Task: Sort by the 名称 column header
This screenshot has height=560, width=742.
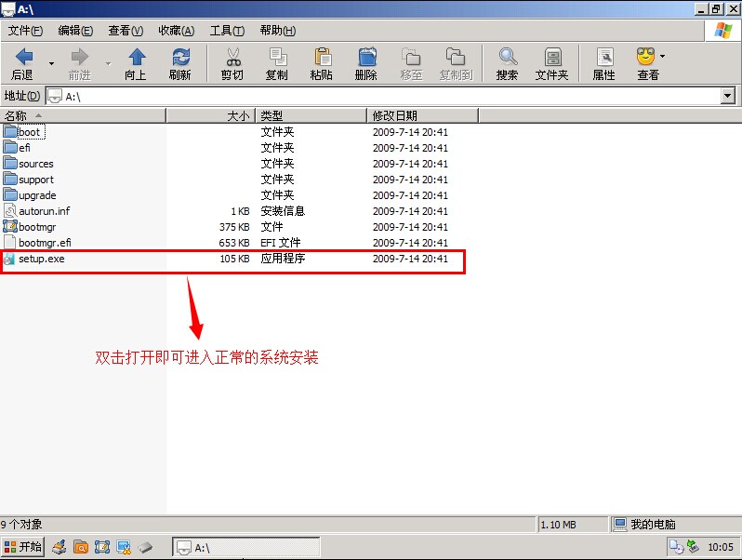Action: coord(84,115)
